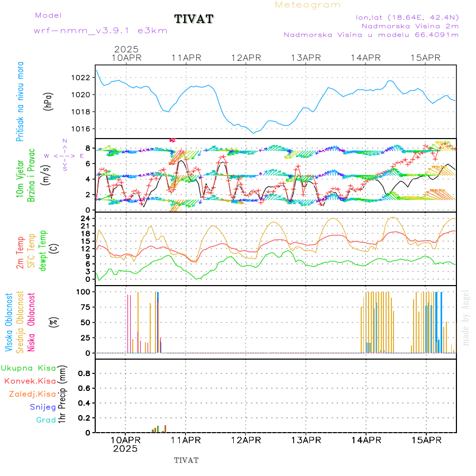The width and height of the screenshot is (476, 476).
Task: Click the 13APR date on bottom axis
Action: tap(306, 440)
